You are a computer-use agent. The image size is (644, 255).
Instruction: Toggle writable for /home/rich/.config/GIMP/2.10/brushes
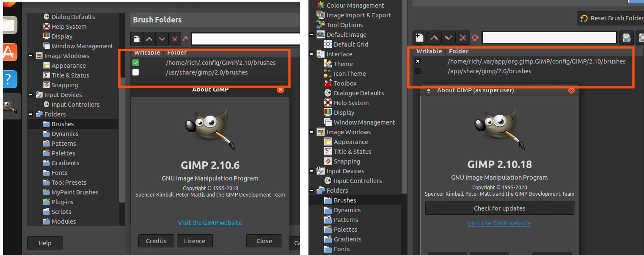135,63
